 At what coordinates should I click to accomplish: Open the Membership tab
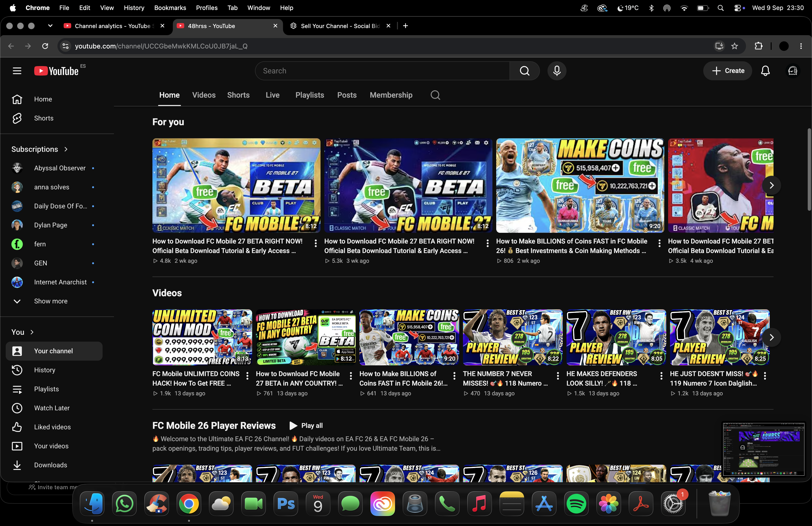pos(391,95)
